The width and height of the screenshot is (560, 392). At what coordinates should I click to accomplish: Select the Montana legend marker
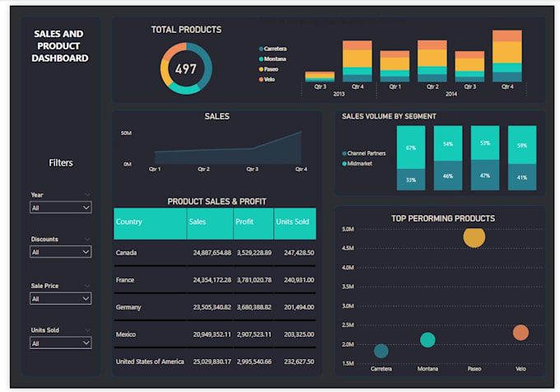[261, 59]
